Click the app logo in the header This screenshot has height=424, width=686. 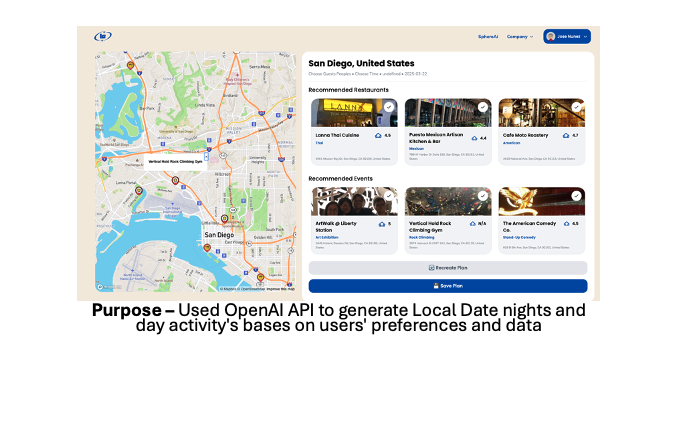103,37
